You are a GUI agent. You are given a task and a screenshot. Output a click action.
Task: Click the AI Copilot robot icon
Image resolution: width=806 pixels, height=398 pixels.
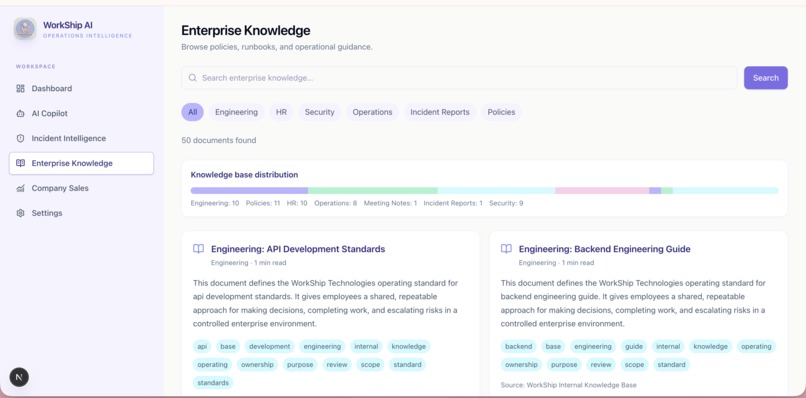(21, 113)
